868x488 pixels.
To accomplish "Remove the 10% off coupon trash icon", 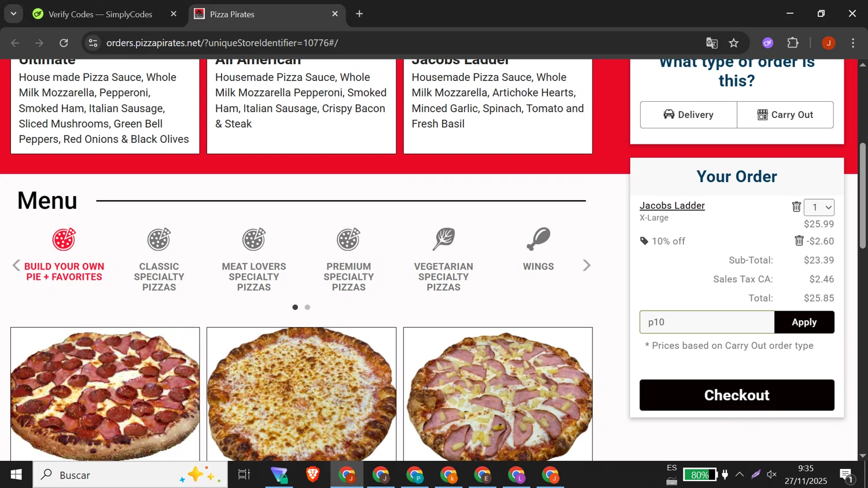I will coord(799,241).
